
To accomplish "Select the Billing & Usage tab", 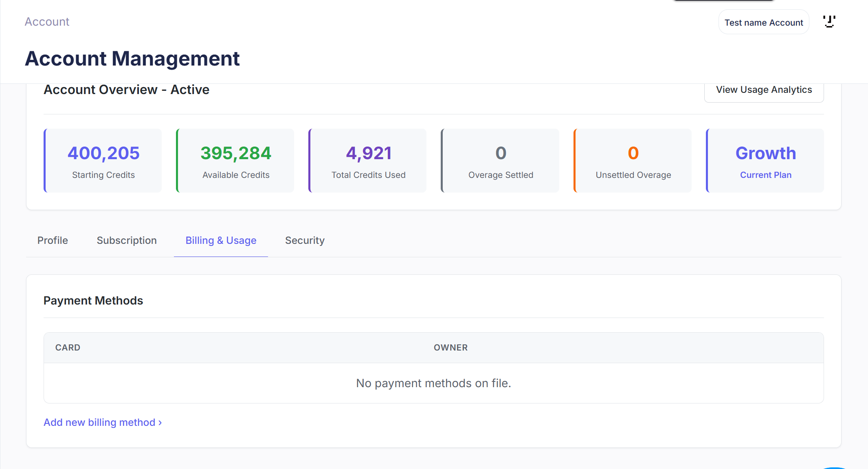I will coord(221,241).
